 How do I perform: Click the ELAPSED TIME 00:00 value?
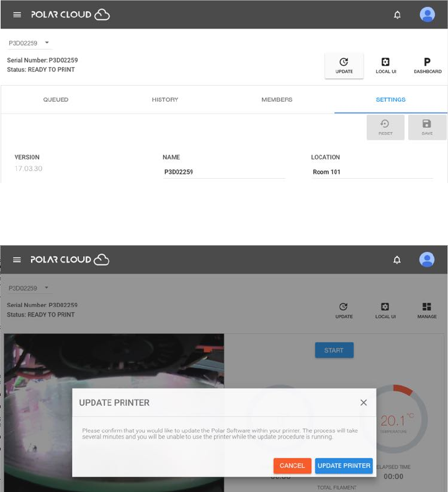[x=393, y=476]
